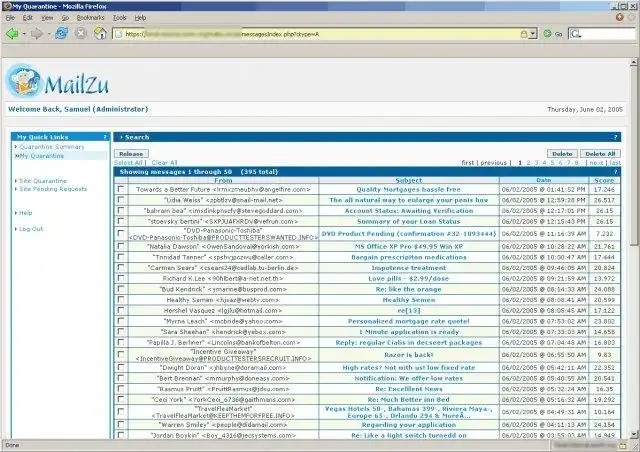Screen dimensions: 640x452
Task: Open the address bar URL dropdown arrow
Action: pyautogui.click(x=532, y=34)
